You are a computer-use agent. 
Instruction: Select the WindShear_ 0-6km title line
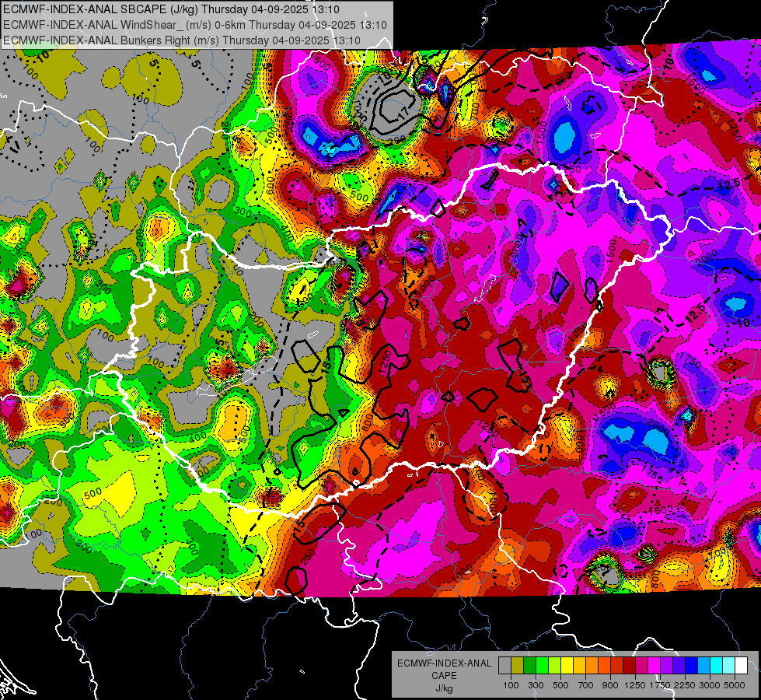click(195, 25)
